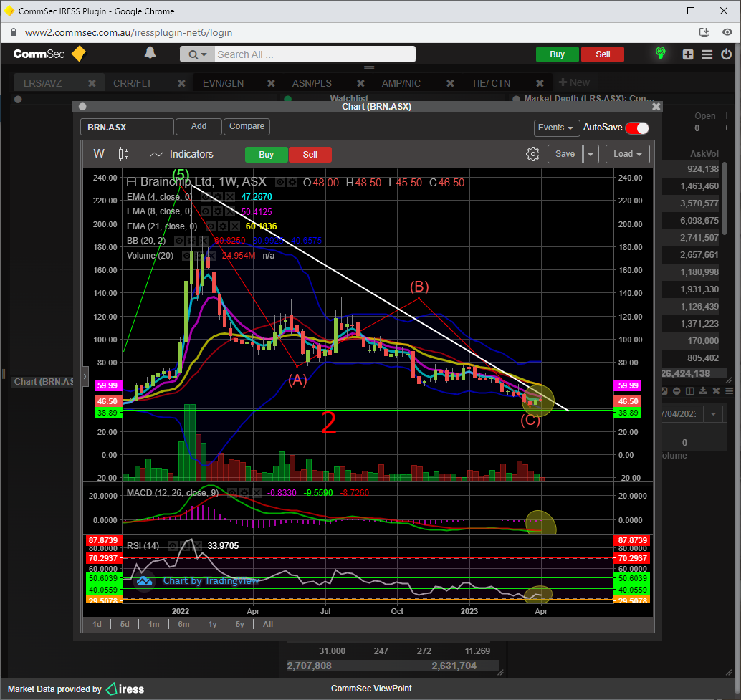
Task: Hide EMA (4, close, 0) indicator visibility
Action: 205,196
